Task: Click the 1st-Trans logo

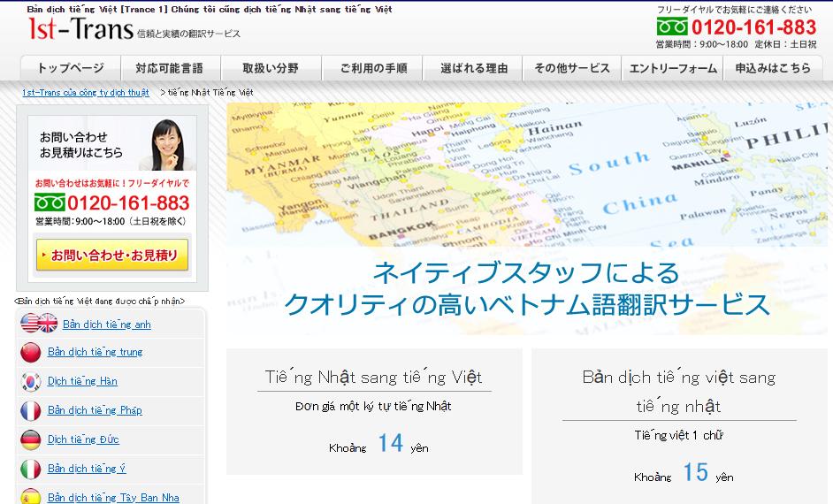Action: (80, 28)
